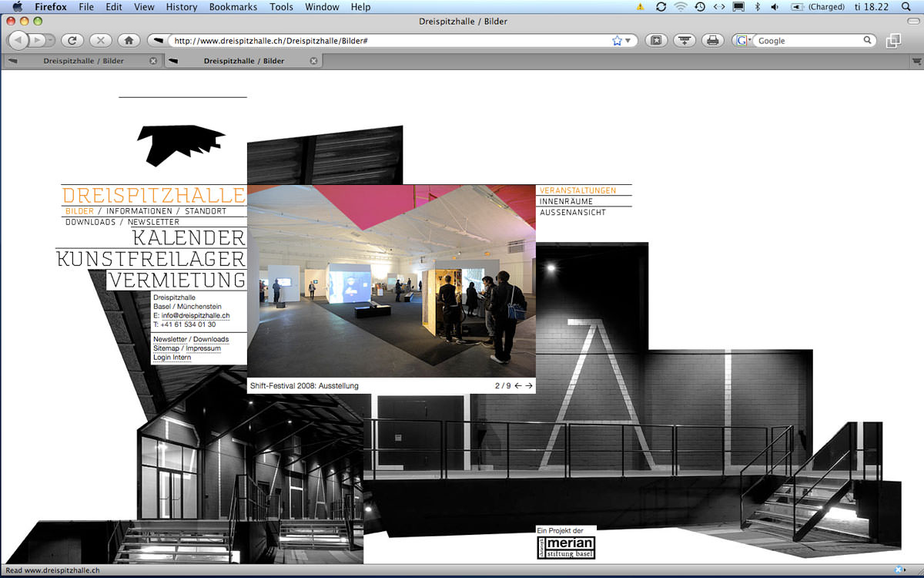The image size is (924, 578).
Task: Open the address bar history dropdown
Action: tap(628, 41)
